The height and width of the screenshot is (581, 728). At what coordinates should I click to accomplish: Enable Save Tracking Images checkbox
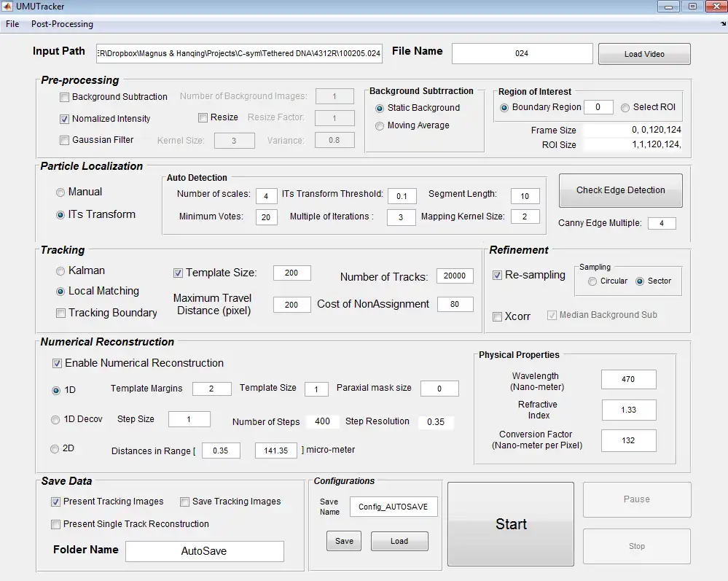pyautogui.click(x=185, y=502)
